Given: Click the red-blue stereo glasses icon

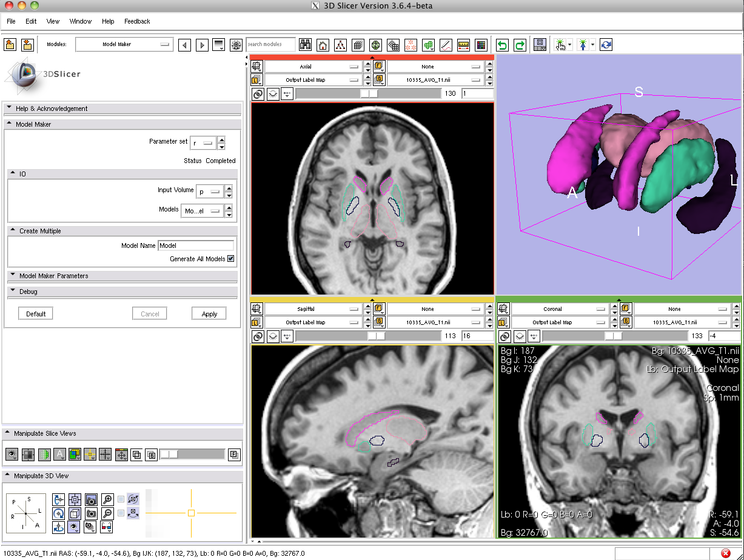Looking at the screenshot, I should [x=107, y=527].
